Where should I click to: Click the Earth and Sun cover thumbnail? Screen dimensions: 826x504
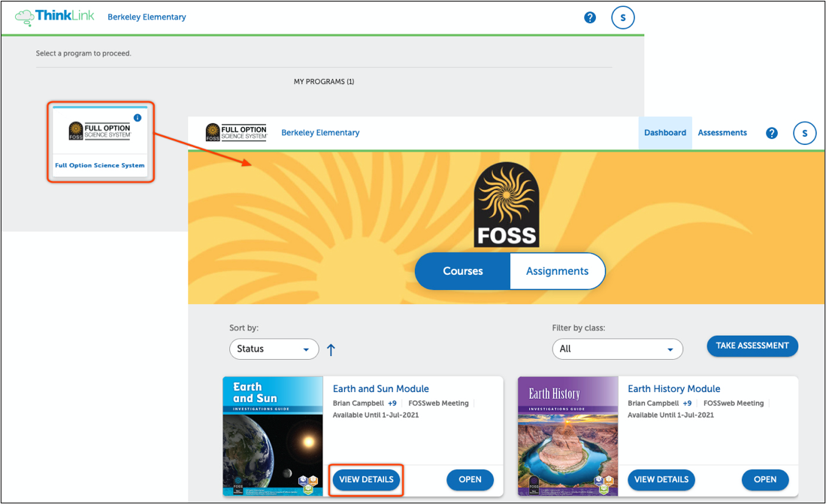tap(273, 436)
